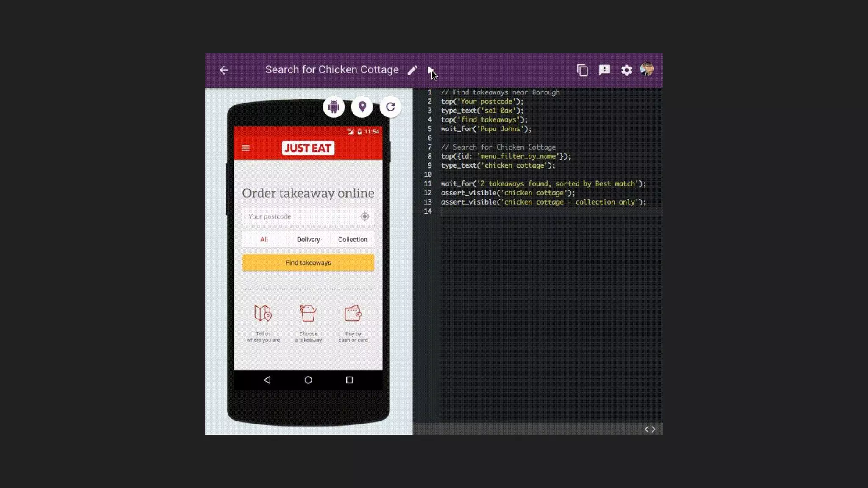Click the copy/duplicate icon in header
This screenshot has height=488, width=868.
(582, 70)
